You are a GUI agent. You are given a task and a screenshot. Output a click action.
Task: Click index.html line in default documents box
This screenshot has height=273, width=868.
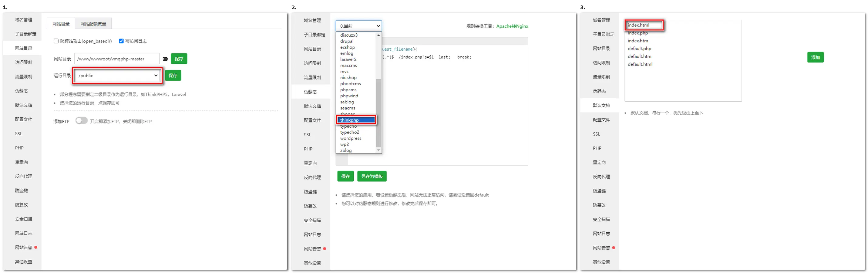tap(638, 25)
